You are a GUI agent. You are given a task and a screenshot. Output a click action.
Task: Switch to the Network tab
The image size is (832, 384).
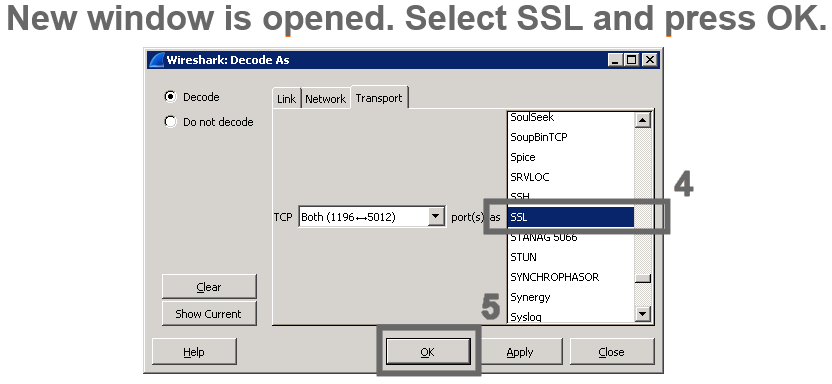325,99
